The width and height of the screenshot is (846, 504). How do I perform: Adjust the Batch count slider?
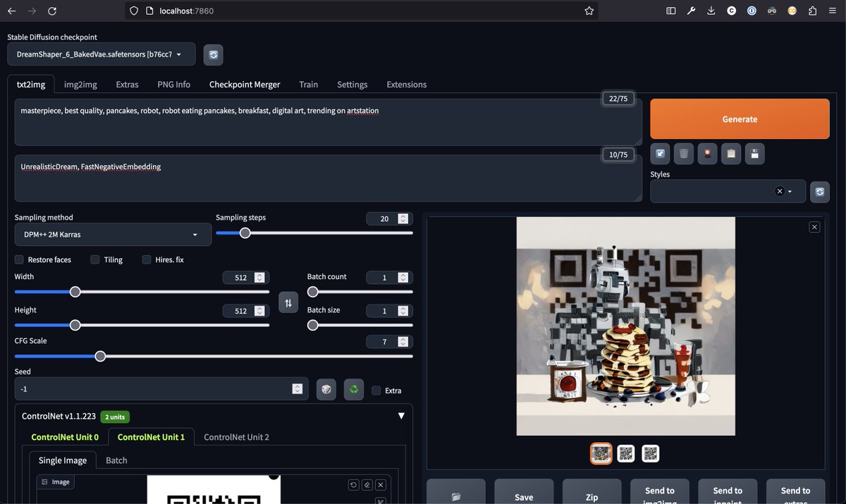360,292
